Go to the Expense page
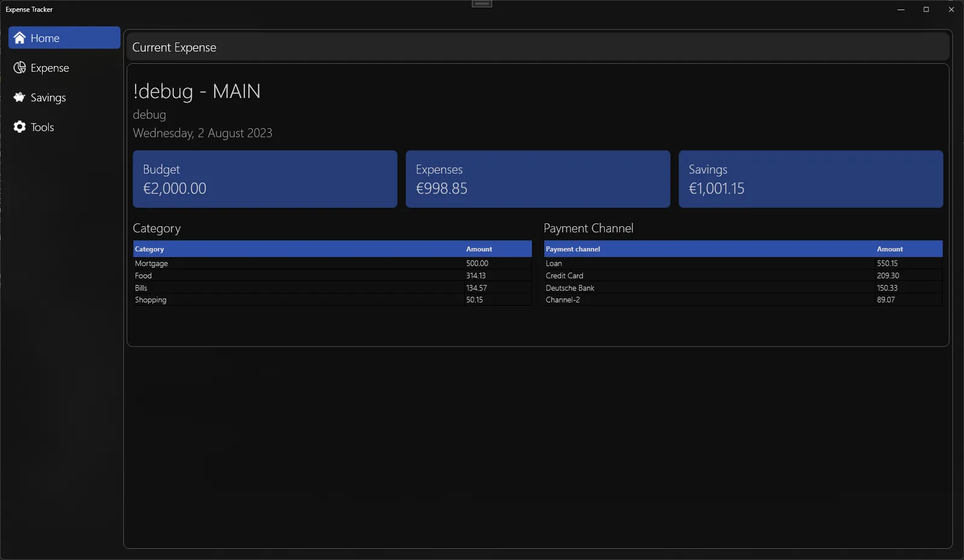 tap(64, 67)
